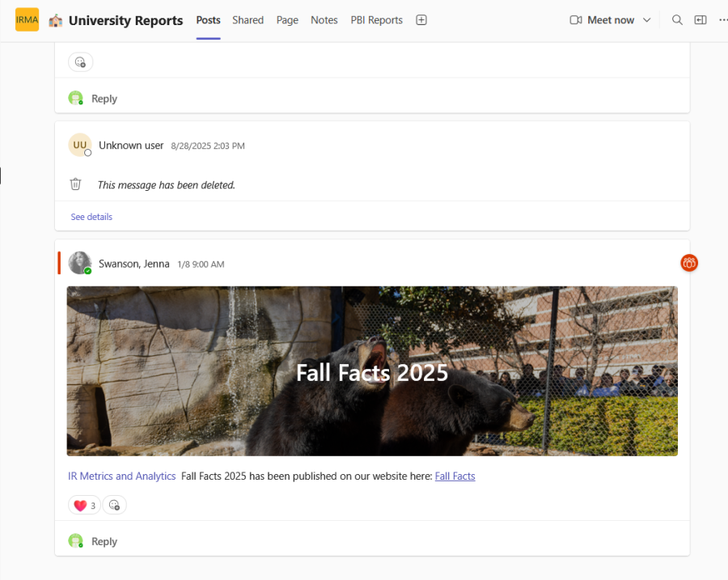Open the Fall Facts hyperlink
The height and width of the screenshot is (580, 728).
pyautogui.click(x=455, y=476)
